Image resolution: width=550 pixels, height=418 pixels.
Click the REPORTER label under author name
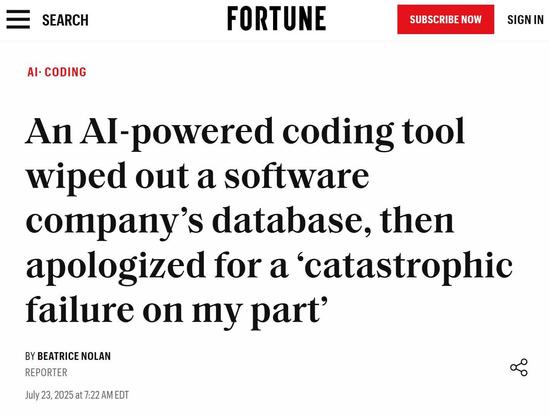46,372
